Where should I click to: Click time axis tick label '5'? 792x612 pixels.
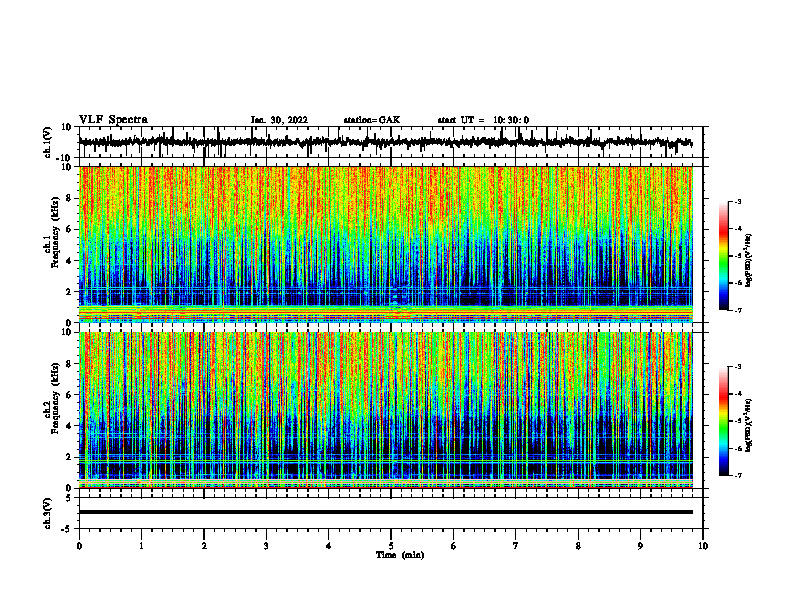tap(391, 546)
